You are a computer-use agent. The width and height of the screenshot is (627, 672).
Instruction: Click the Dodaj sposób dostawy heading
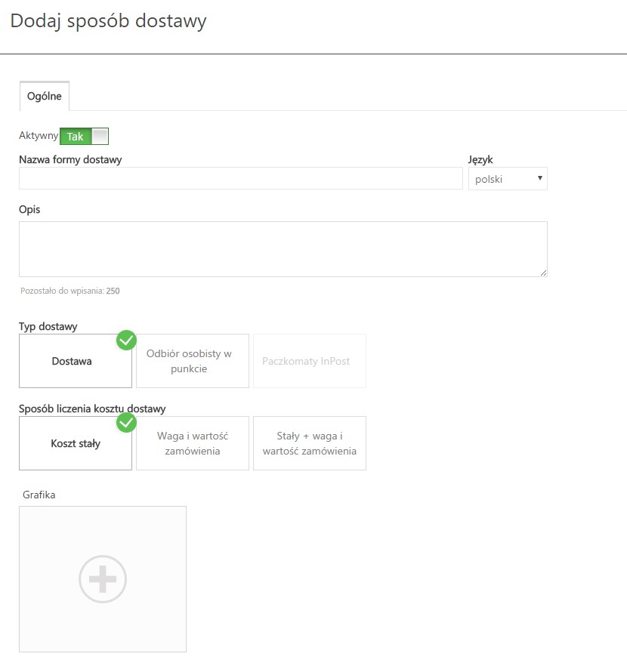[109, 21]
